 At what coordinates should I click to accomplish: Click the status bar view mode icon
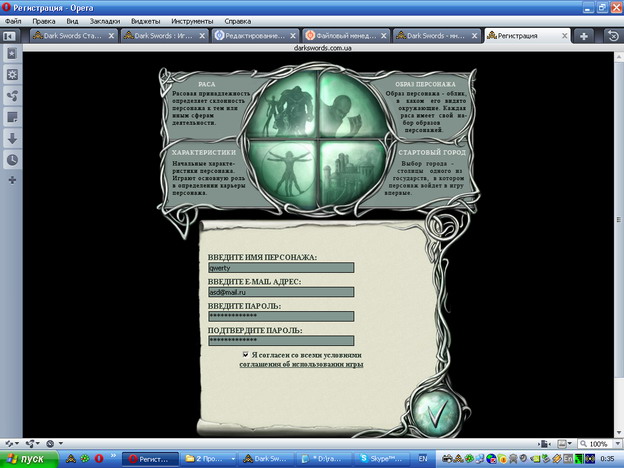[x=543, y=443]
